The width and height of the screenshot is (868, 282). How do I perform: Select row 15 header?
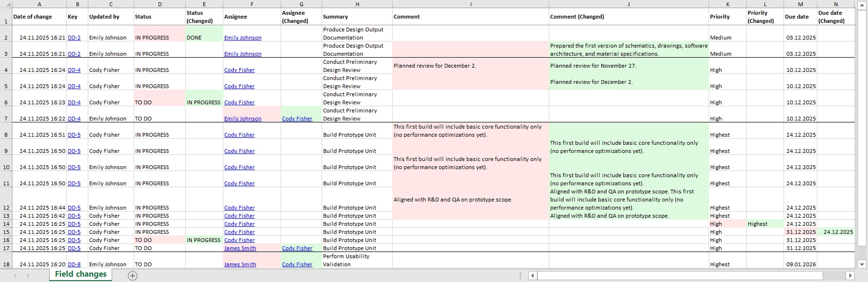pyautogui.click(x=6, y=232)
